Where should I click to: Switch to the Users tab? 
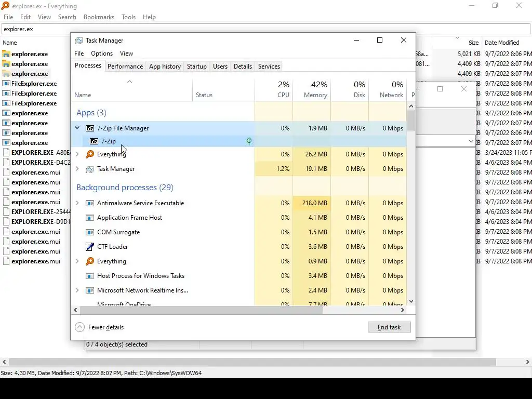(x=220, y=66)
